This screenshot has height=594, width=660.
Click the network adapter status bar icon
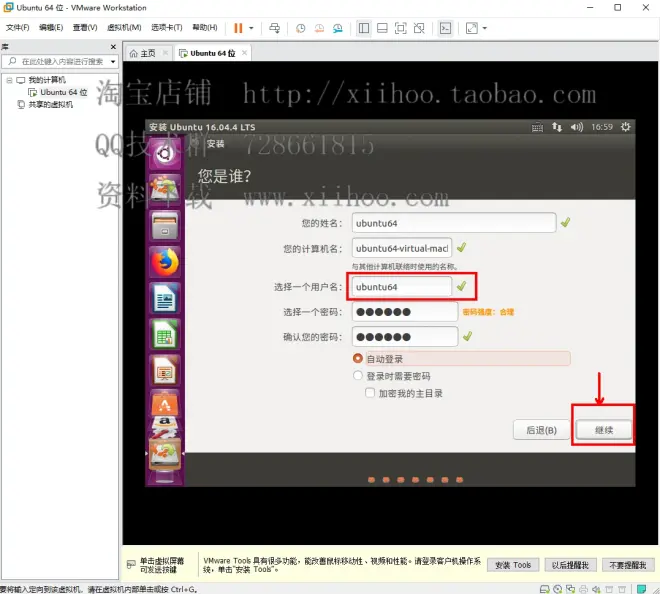570,589
